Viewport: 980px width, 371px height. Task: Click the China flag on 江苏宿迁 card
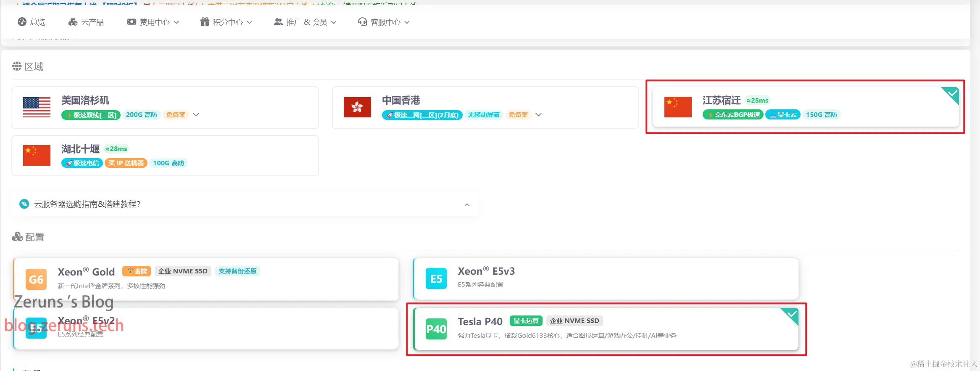(678, 107)
